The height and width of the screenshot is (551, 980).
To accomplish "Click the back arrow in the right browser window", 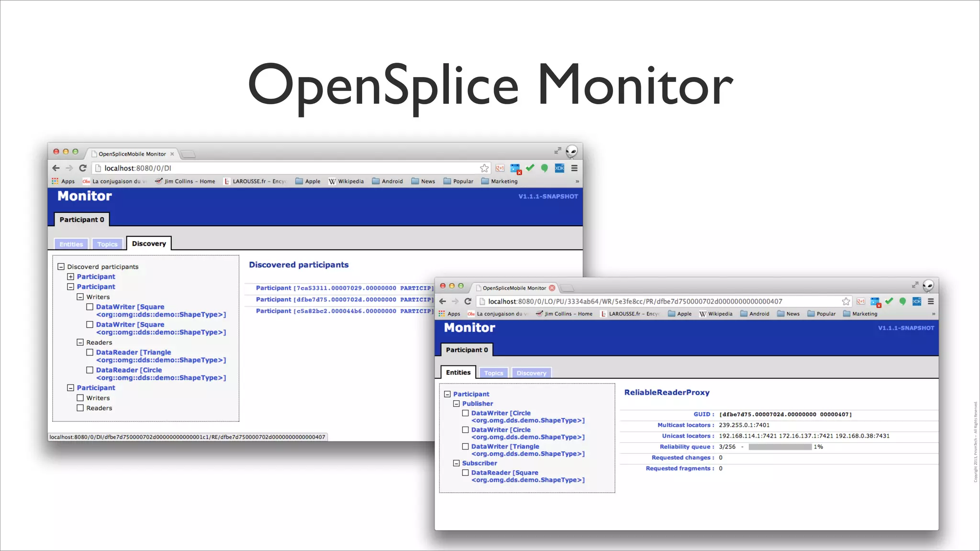I will 443,301.
